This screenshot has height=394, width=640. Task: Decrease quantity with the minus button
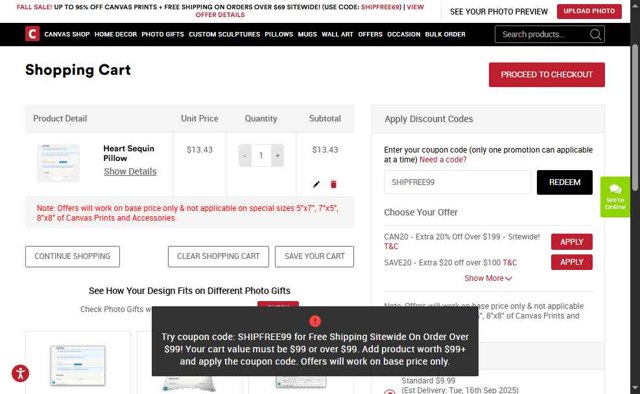[x=245, y=156]
